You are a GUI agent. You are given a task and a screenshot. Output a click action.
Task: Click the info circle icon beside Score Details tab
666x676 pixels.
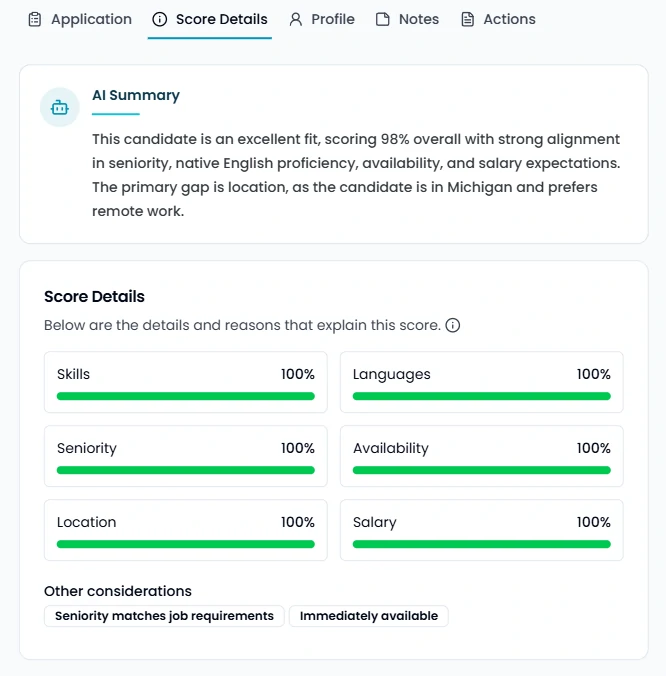tap(160, 19)
